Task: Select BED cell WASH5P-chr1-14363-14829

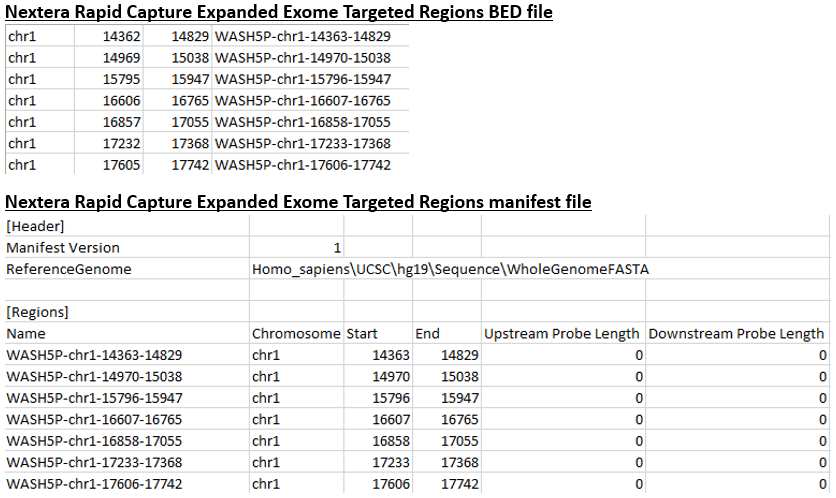Action: click(302, 36)
